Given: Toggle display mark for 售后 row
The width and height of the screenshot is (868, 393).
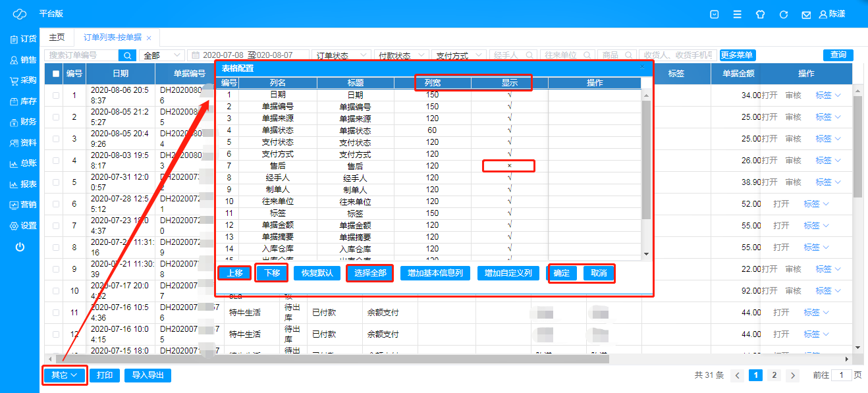Looking at the screenshot, I should coord(509,166).
